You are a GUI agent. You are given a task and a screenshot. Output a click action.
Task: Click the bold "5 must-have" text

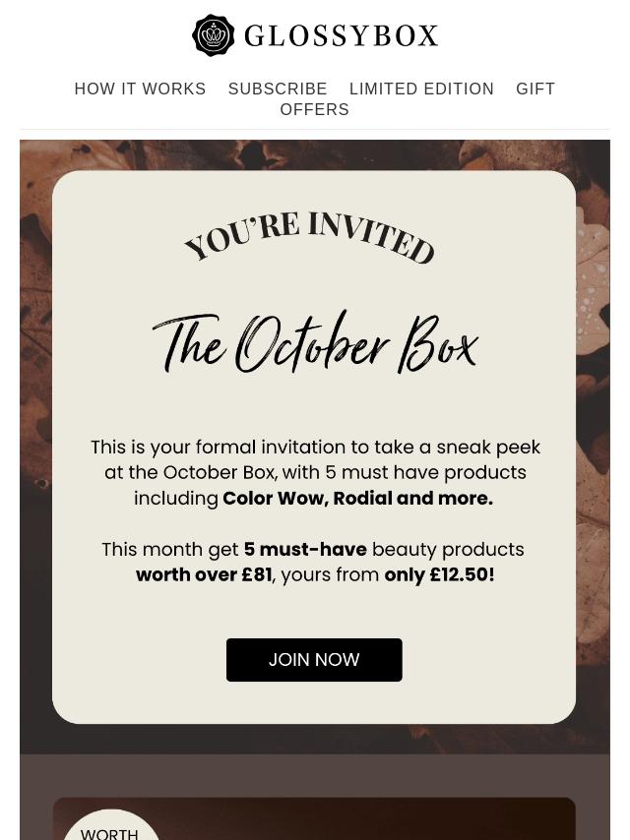coord(305,550)
